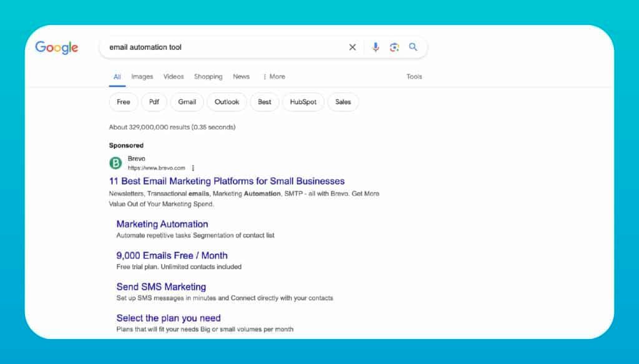Switch to the Videos tab
This screenshot has width=639, height=364.
173,77
